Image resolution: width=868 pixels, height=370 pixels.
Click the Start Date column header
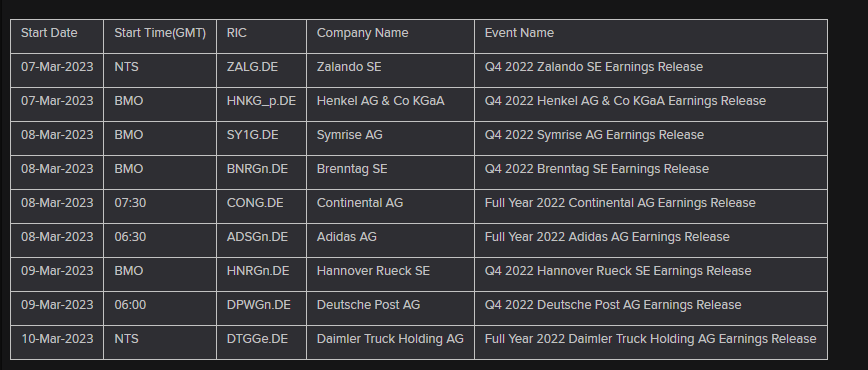(57, 37)
